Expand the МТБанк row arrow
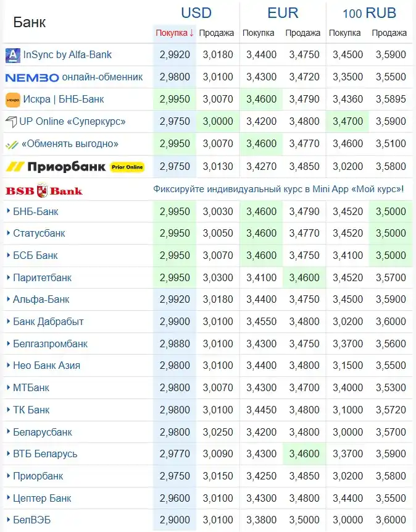The height and width of the screenshot is (532, 416). 8,387
